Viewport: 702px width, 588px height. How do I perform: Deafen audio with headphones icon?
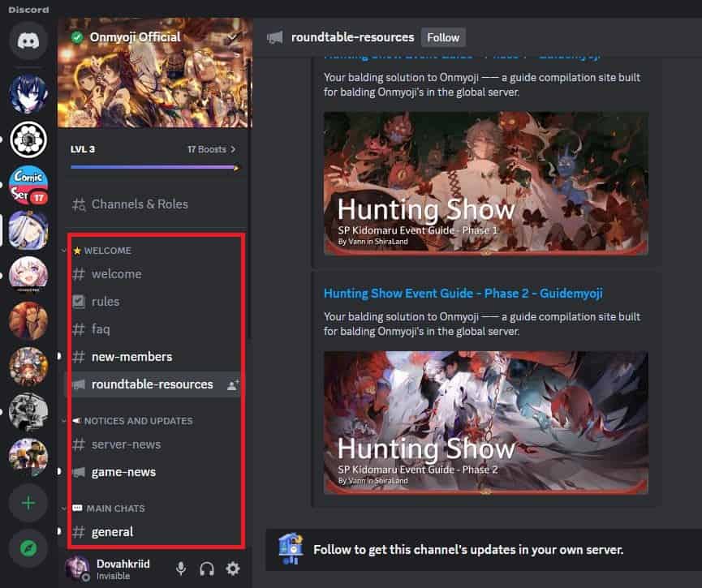(207, 569)
